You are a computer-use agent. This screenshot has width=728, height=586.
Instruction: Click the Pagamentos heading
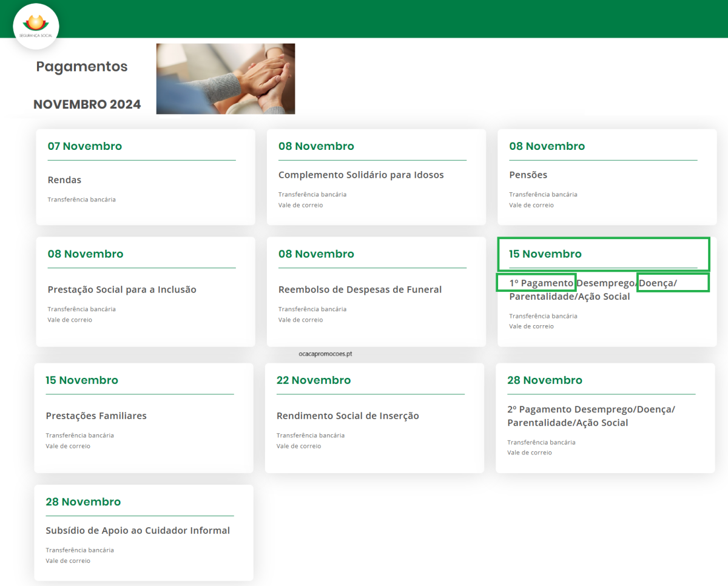[82, 67]
